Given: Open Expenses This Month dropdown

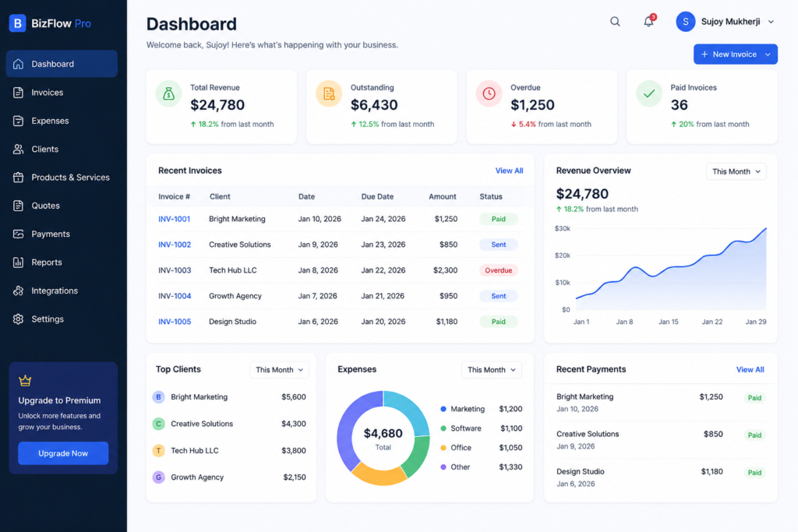Looking at the screenshot, I should point(492,370).
